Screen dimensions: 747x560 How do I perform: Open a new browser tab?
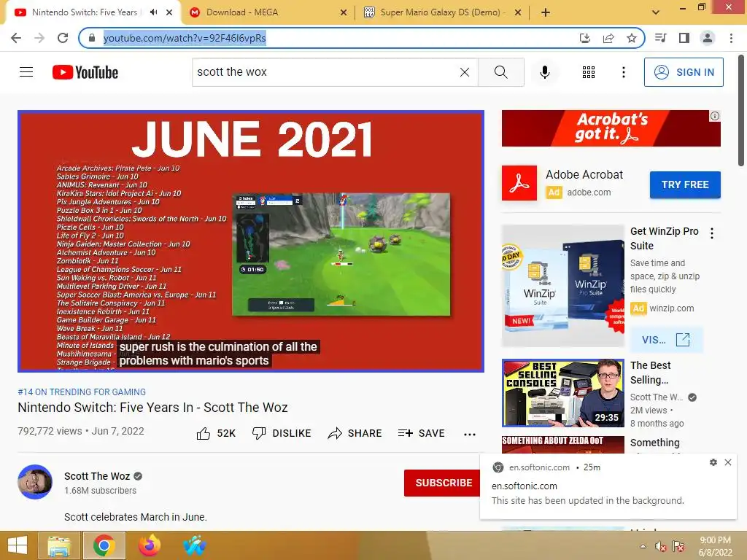[546, 12]
